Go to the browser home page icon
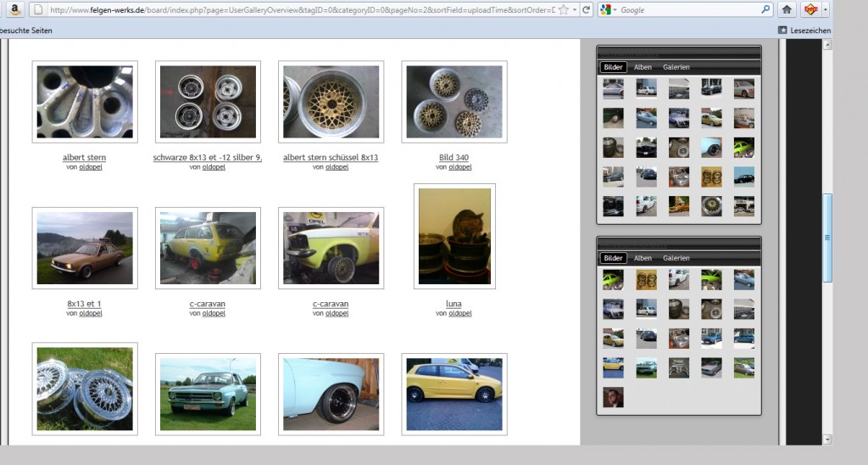Viewport: 868px width, 465px height. pyautogui.click(x=787, y=9)
